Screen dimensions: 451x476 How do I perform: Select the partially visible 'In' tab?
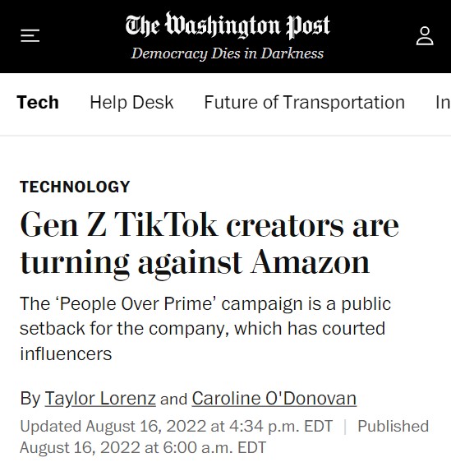tap(443, 102)
